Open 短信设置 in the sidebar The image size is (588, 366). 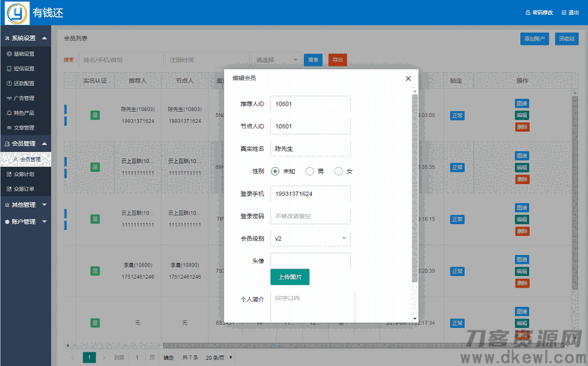24,69
